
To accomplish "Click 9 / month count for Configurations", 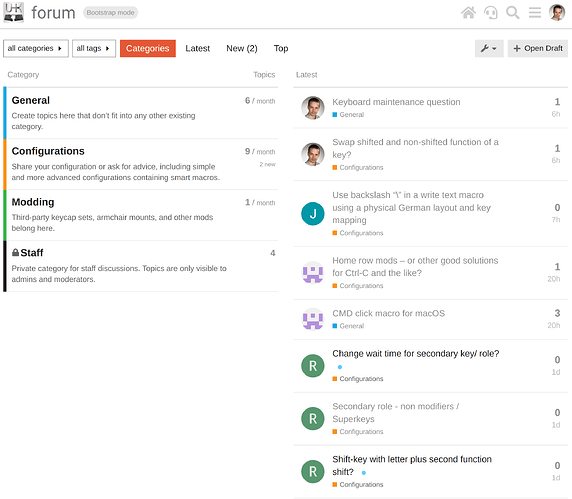I will click(260, 151).
